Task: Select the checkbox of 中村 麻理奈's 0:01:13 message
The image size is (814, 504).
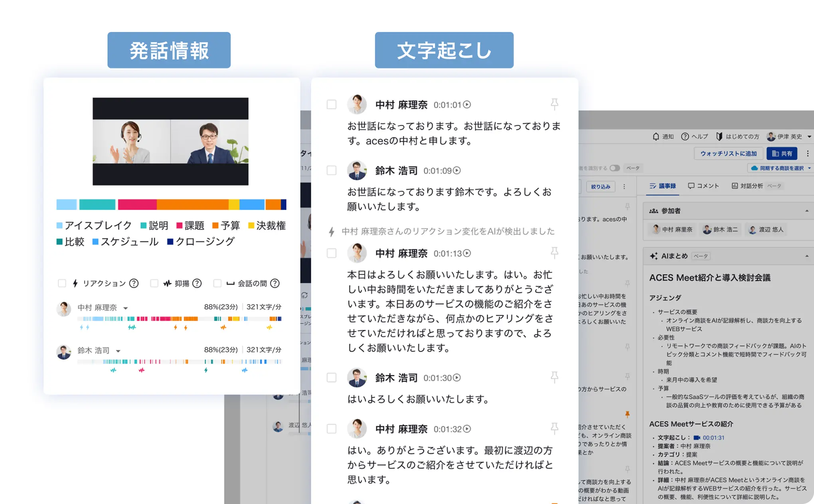Action: click(331, 253)
